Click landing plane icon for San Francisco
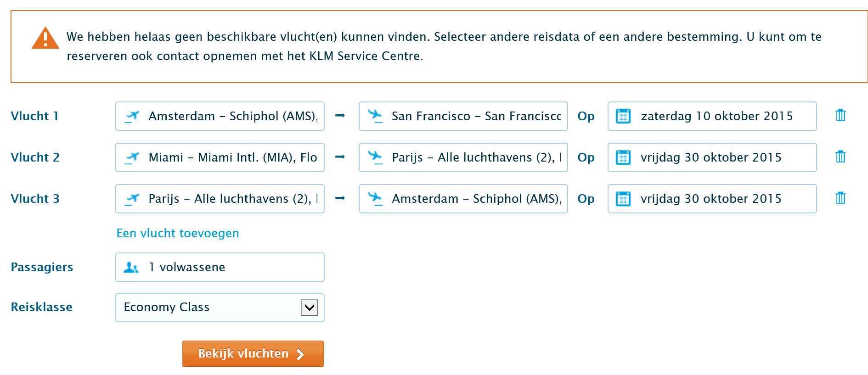This screenshot has width=868, height=375. click(375, 116)
